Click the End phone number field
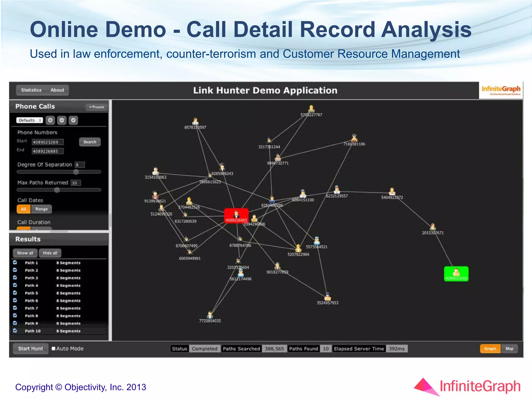 click(x=48, y=151)
